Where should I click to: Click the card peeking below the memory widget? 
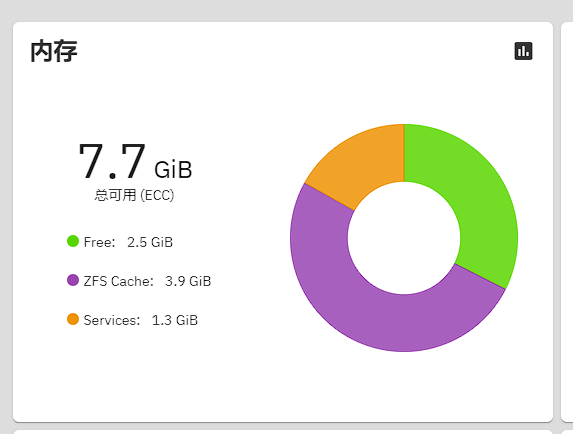click(283, 431)
